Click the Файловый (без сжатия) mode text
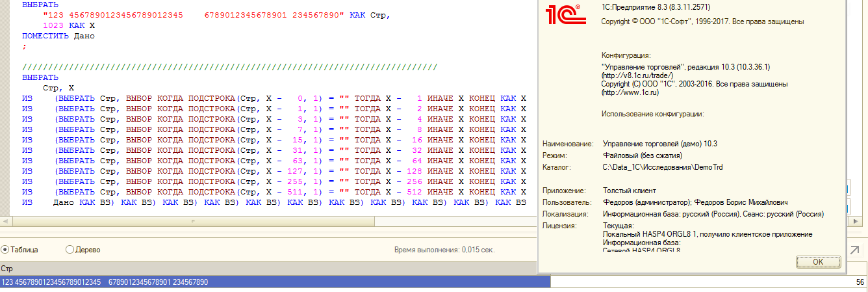The height and width of the screenshot is (292, 868). click(642, 156)
